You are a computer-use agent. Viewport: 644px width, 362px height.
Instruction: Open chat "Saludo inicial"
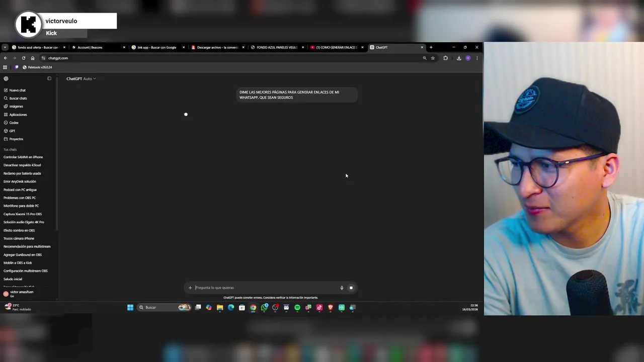(x=13, y=279)
